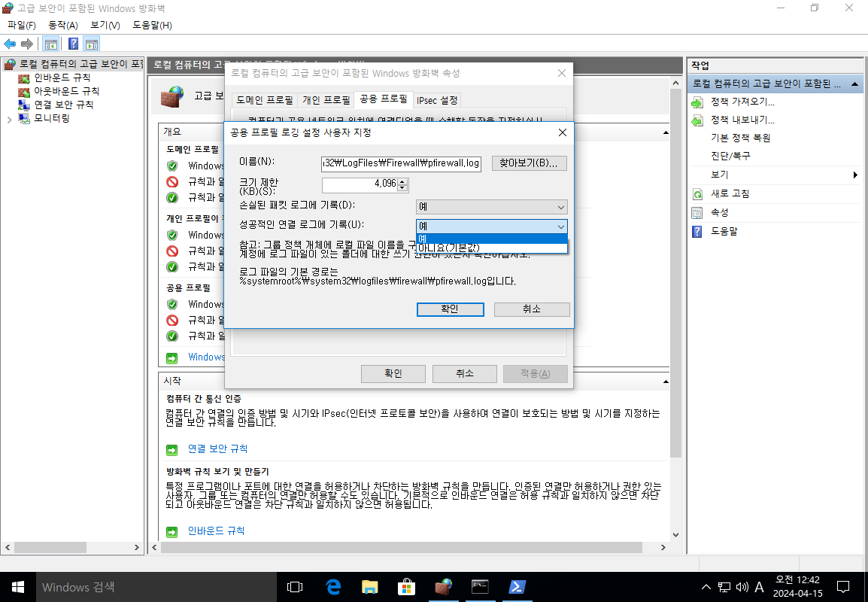Toggle the console tree toolbar icon
The height and width of the screenshot is (602, 868).
click(51, 44)
